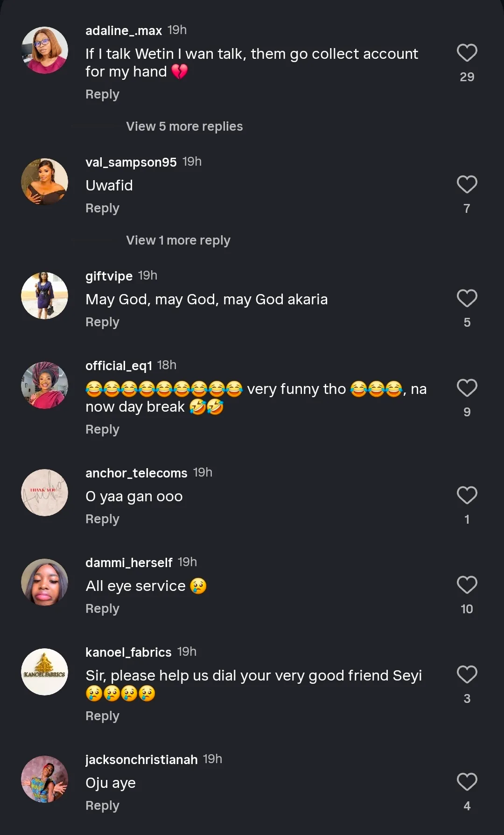Reply to the "Uwafid" comment
The width and height of the screenshot is (504, 835).
pyautogui.click(x=102, y=208)
